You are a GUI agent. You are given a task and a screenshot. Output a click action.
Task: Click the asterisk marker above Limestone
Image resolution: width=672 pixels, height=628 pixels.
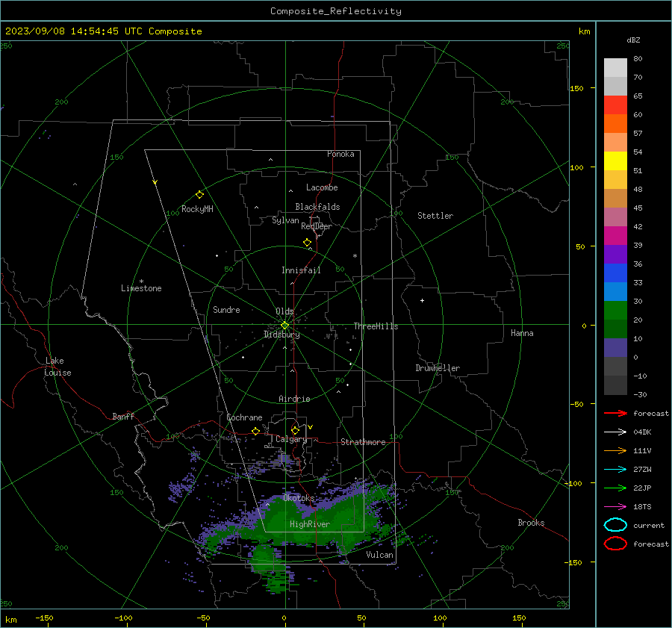pos(141,282)
